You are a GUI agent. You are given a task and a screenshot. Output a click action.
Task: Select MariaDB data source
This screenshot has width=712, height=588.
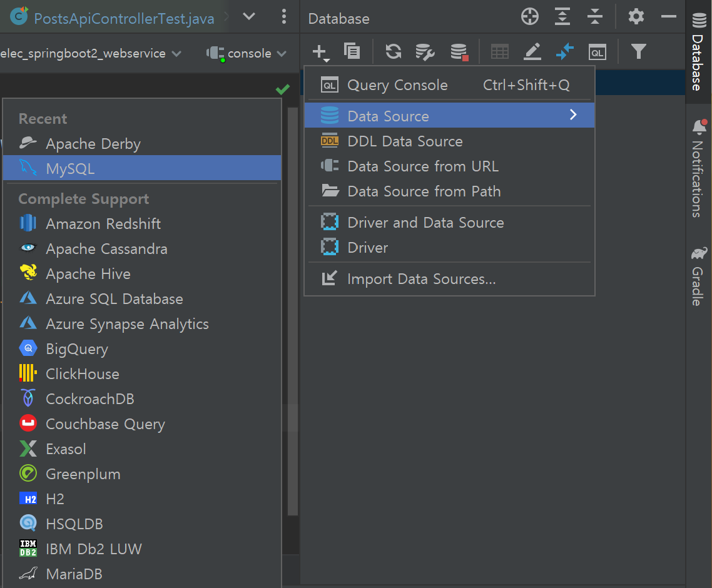click(x=142, y=574)
